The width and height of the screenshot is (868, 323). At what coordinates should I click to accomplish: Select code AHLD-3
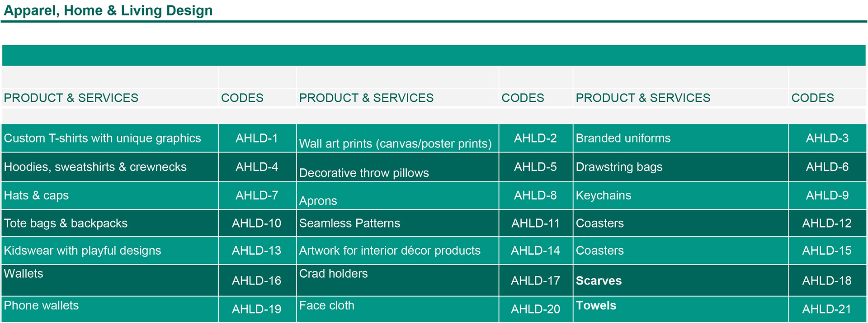click(x=827, y=138)
